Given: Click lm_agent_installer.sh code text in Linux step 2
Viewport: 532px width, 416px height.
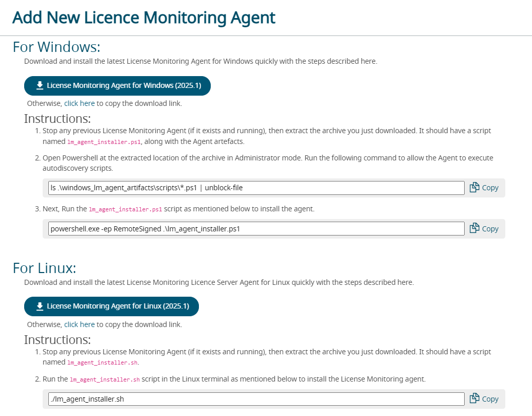Looking at the screenshot, I should 105,379.
